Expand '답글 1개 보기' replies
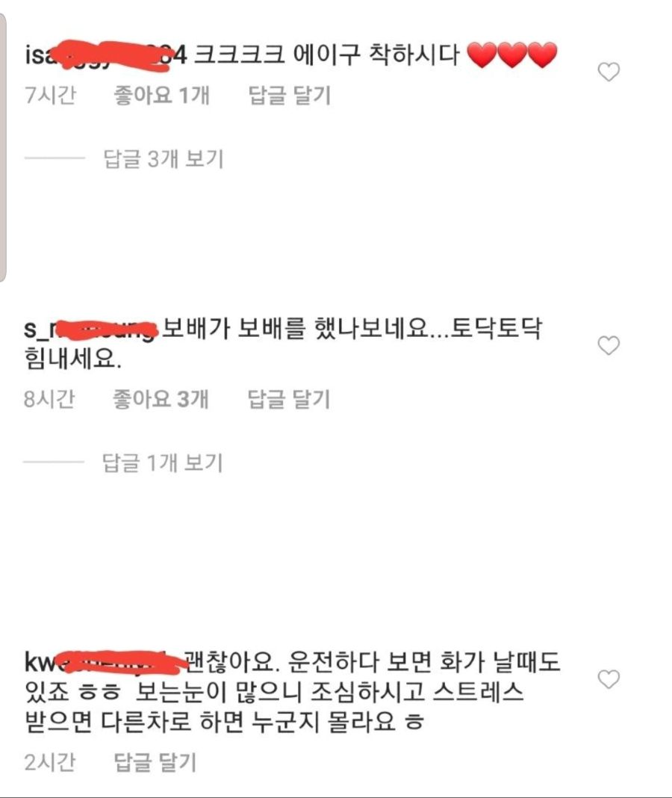672x798 pixels. (162, 463)
